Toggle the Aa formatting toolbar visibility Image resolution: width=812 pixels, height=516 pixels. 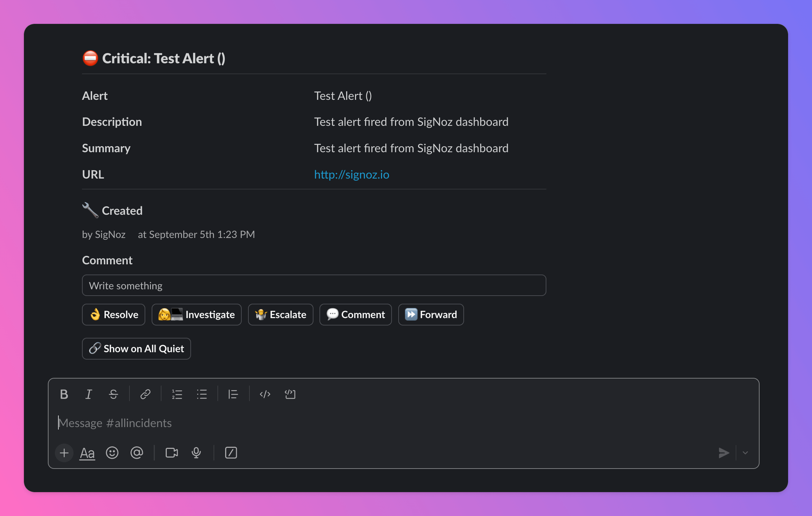tap(87, 453)
